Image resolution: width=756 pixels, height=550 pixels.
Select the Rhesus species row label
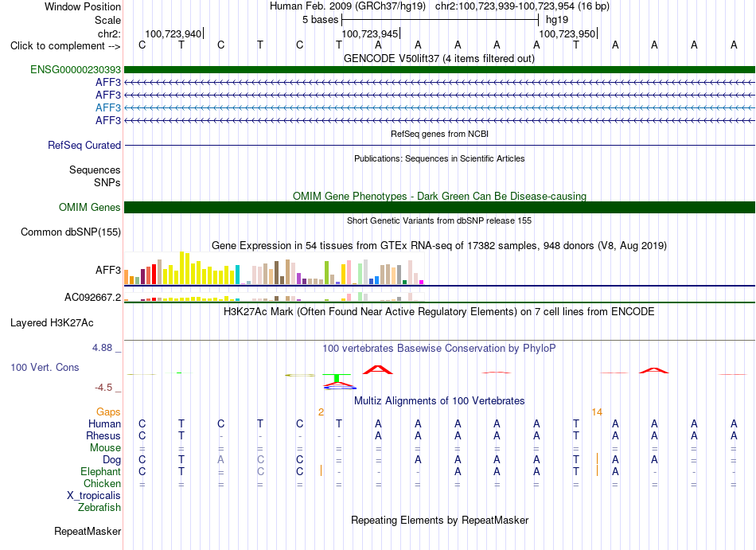tap(103, 435)
